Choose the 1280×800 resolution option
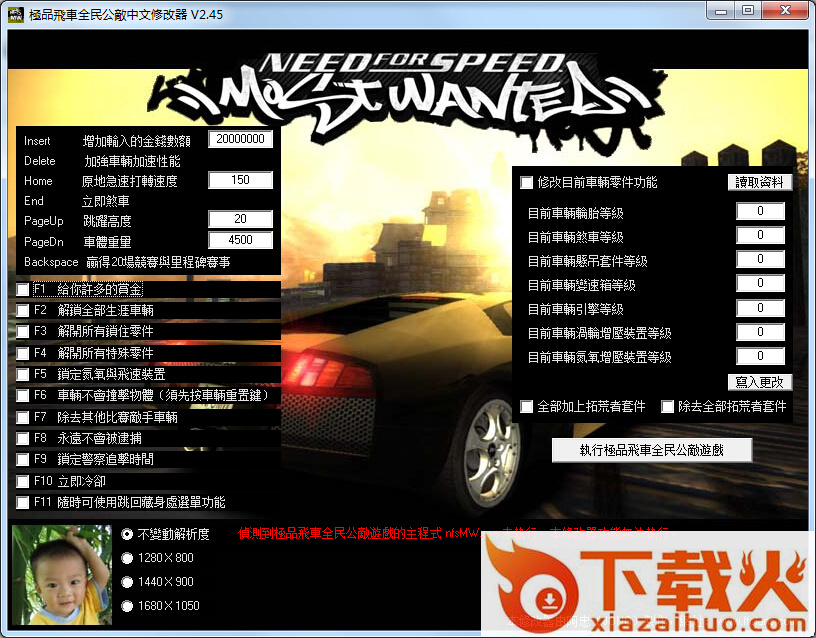This screenshot has height=638, width=816. 127,558
